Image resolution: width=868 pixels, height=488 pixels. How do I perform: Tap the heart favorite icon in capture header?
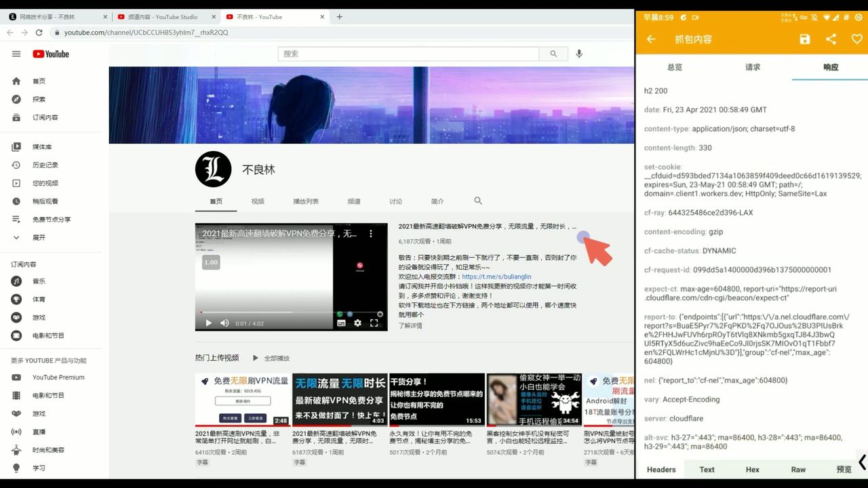[856, 39]
